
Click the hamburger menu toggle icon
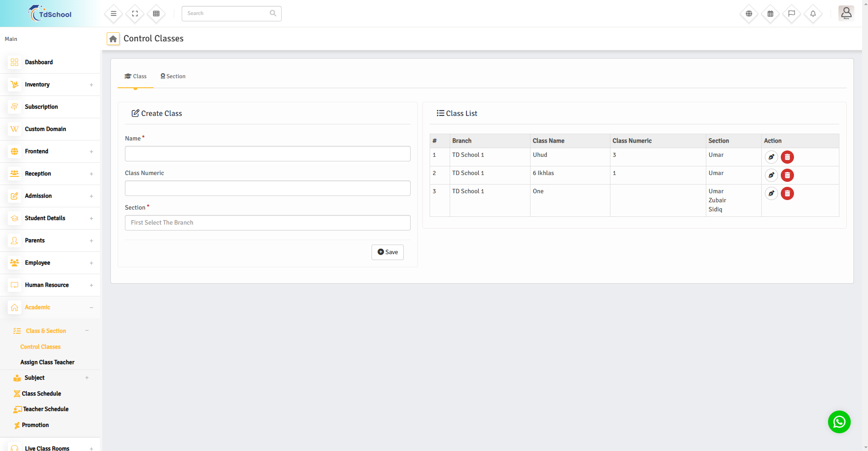tap(114, 14)
